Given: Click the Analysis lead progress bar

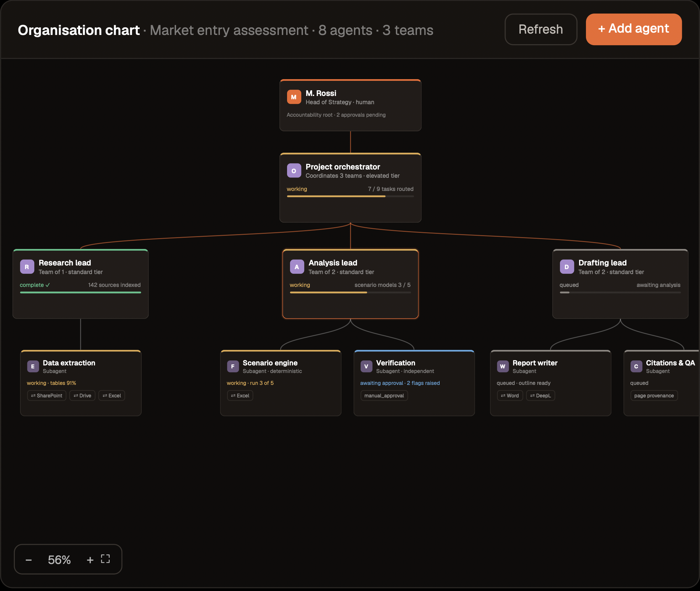Looking at the screenshot, I should 350,293.
